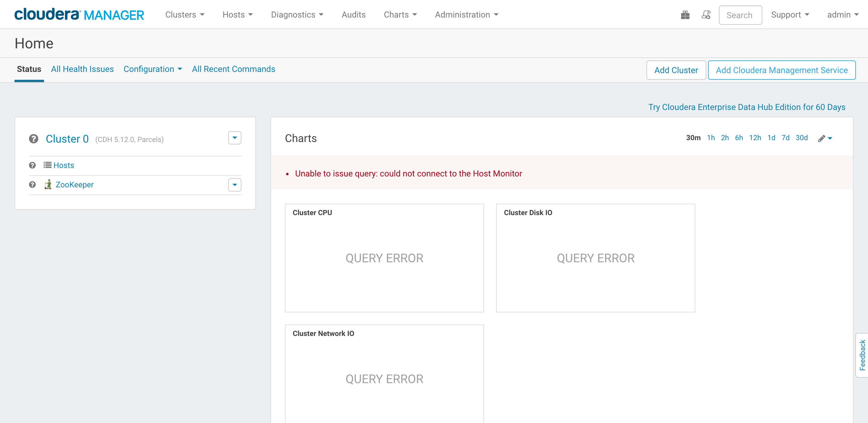
Task: Click the gift/present icon in the toolbar
Action: click(685, 15)
